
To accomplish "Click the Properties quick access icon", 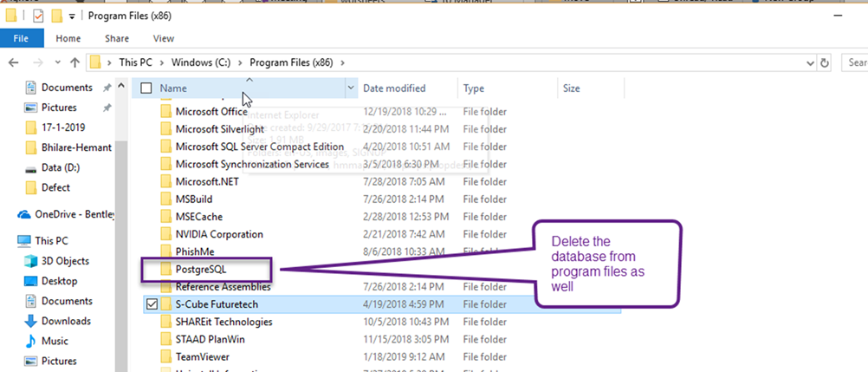I will tap(38, 16).
